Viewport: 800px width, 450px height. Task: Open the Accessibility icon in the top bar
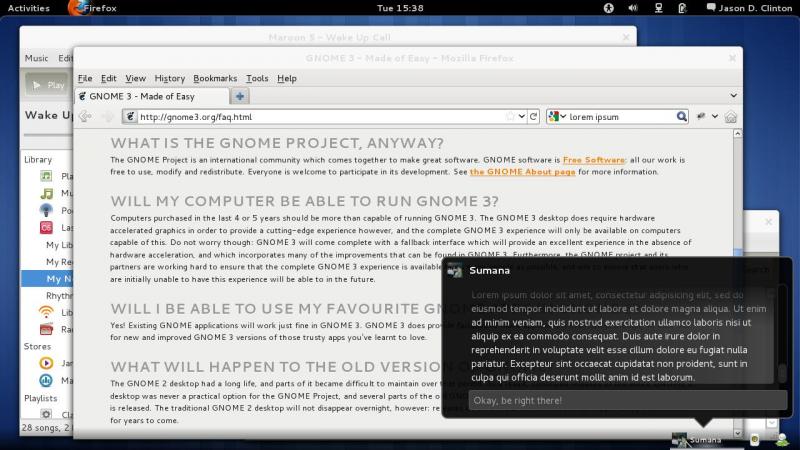[609, 8]
